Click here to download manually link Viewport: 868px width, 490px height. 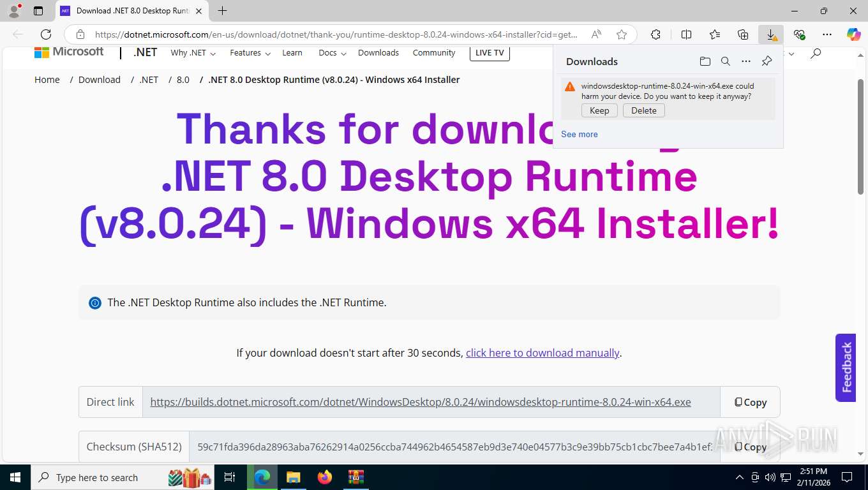click(542, 353)
